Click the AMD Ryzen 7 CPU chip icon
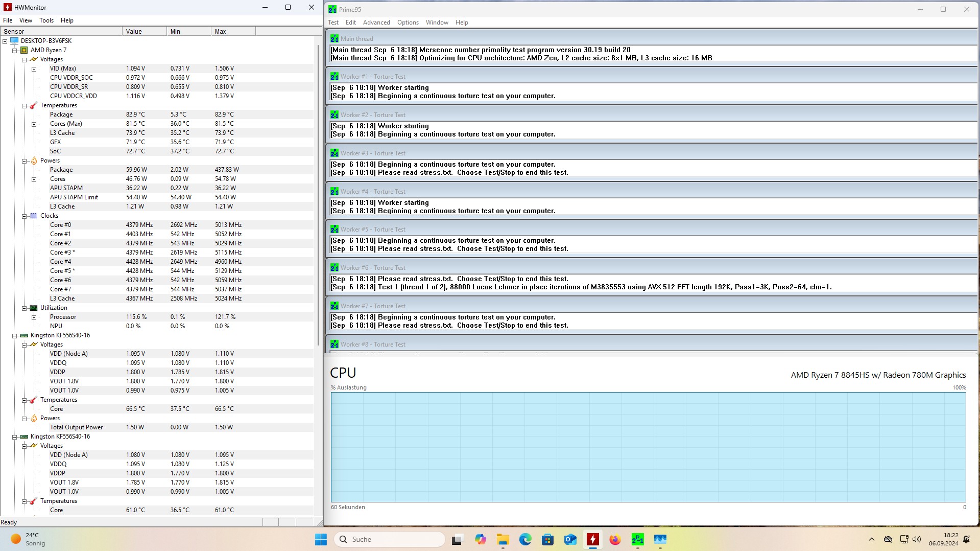The image size is (980, 551). [x=23, y=50]
